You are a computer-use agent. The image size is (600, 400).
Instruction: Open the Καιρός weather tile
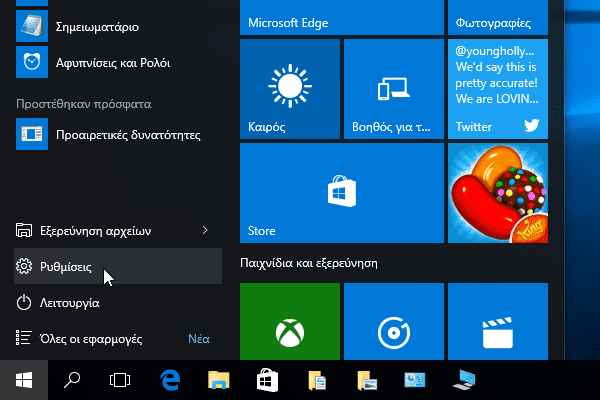tap(290, 89)
